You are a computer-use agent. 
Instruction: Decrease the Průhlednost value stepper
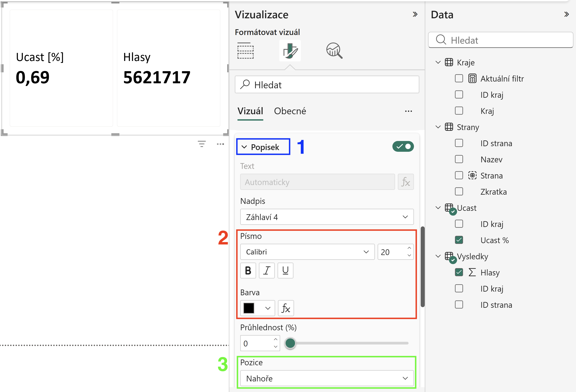[x=276, y=347]
